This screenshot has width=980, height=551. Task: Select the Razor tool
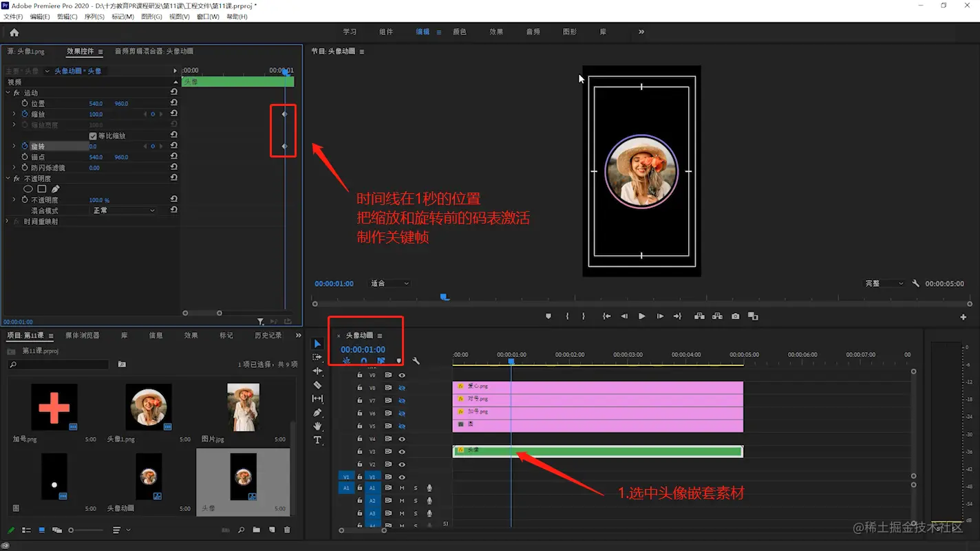tap(317, 385)
